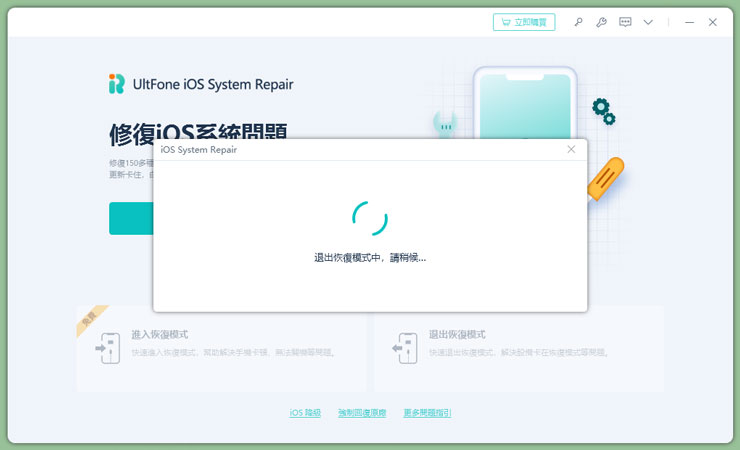
Task: Open the 強制回復原廠 link
Action: [362, 413]
